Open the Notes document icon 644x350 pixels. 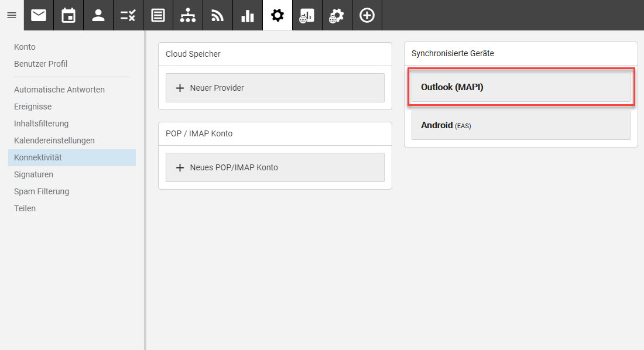(x=158, y=16)
